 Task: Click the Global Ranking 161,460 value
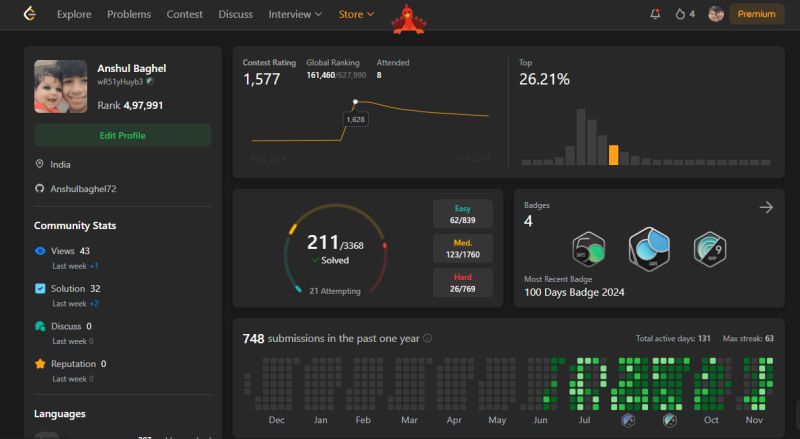[x=320, y=75]
